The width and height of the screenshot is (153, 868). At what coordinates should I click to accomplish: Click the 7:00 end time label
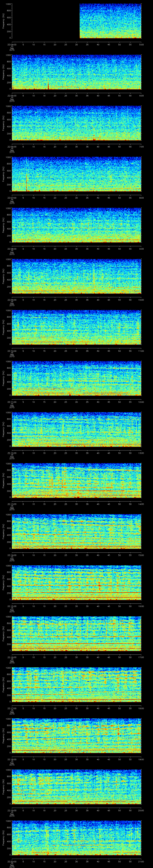point(141,146)
